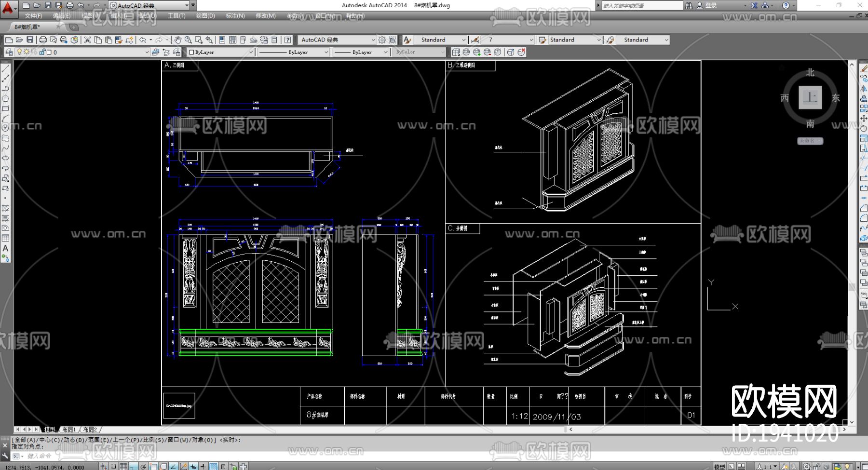Viewport: 868px width, 470px height.
Task: Switch to the 布局1 layout tab
Action: coord(68,430)
